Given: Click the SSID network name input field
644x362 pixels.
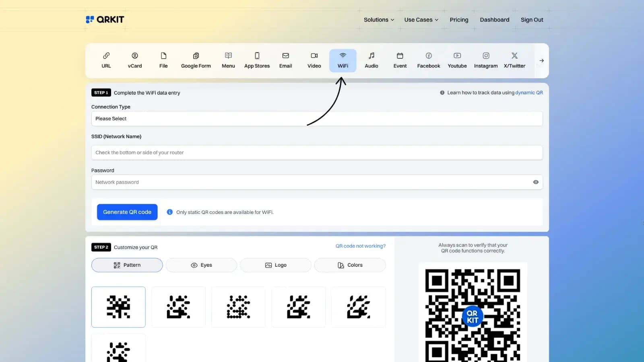Looking at the screenshot, I should click(317, 152).
